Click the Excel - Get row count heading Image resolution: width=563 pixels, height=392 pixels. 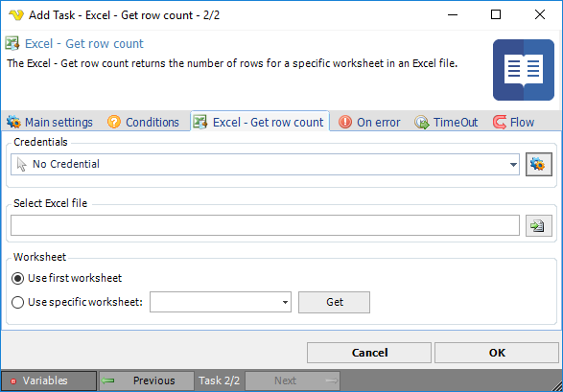point(84,44)
